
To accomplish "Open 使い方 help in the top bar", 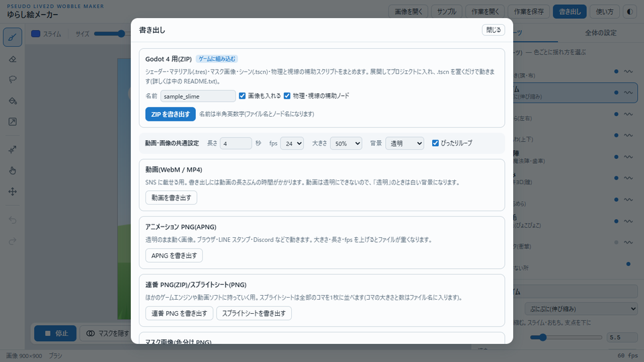I will coord(604,11).
